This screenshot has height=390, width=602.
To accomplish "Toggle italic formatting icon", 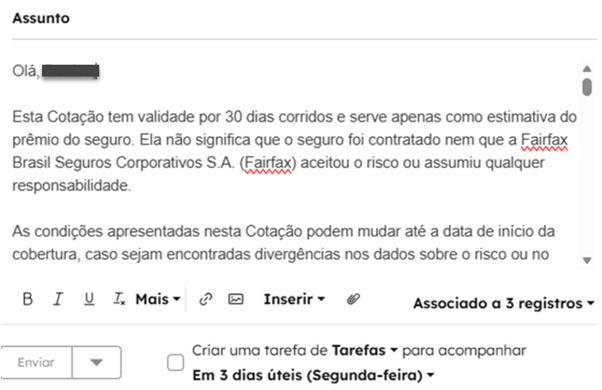I will click(x=58, y=299).
